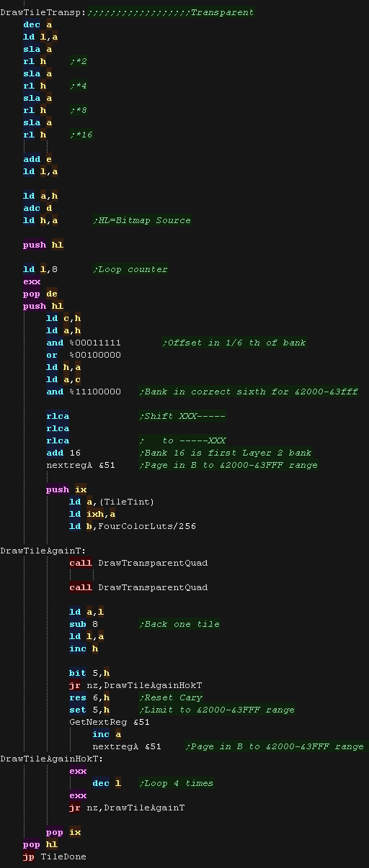369x868 pixels.
Task: Click the 'pop ix' instruction
Action: pos(63,832)
